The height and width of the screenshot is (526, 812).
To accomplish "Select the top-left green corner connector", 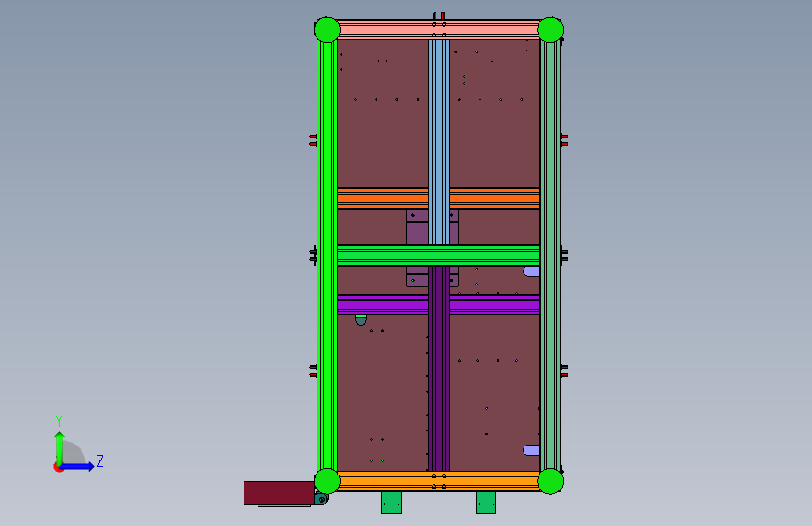I will click(x=327, y=30).
